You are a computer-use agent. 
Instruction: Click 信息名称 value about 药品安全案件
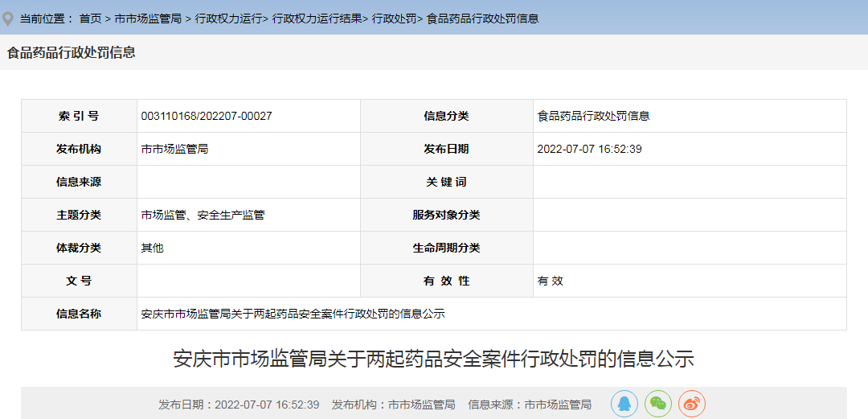(293, 314)
